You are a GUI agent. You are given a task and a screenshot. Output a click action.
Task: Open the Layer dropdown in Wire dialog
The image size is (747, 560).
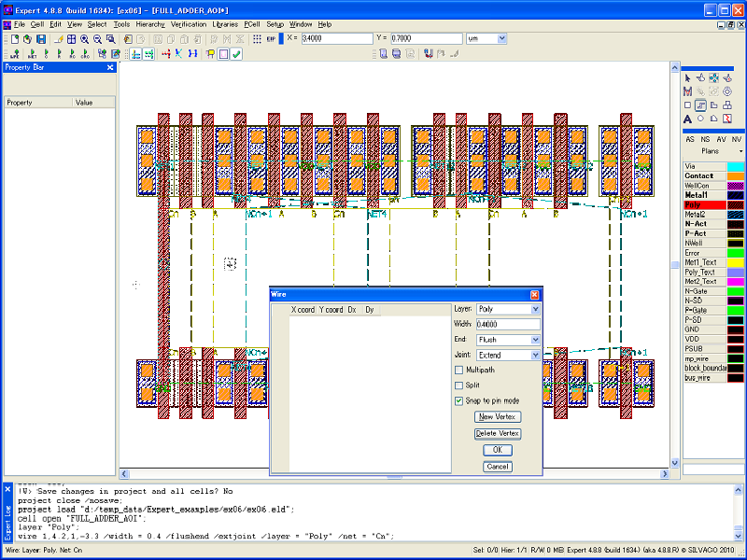tap(535, 309)
